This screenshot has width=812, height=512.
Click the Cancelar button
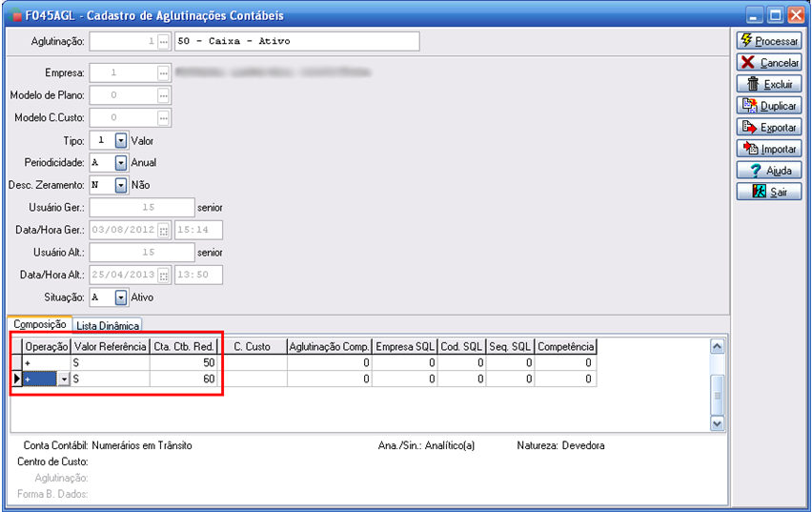tap(769, 62)
